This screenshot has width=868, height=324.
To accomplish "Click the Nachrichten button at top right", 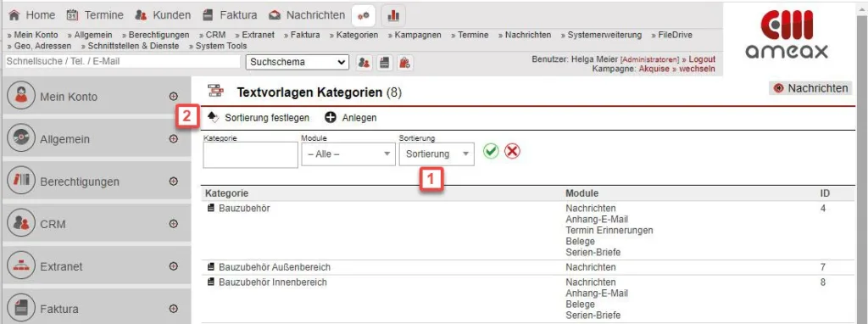I will pos(810,88).
